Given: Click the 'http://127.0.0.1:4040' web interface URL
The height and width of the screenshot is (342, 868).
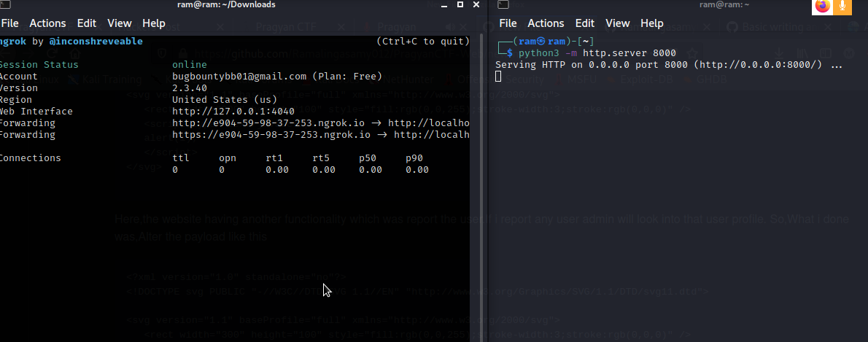Looking at the screenshot, I should [x=233, y=112].
